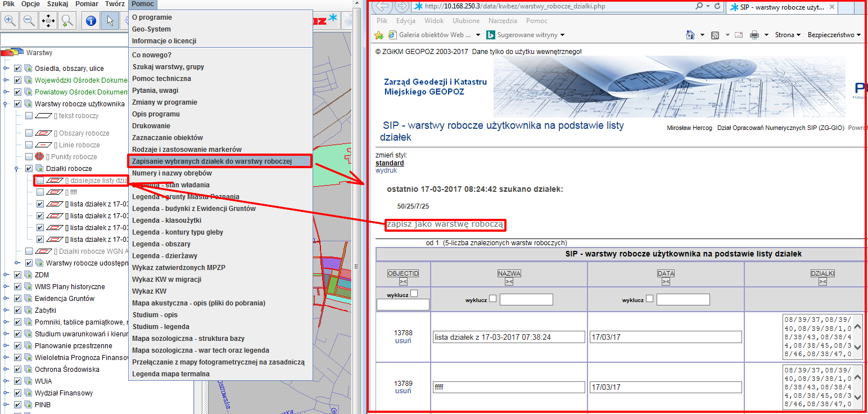Activate the pan map arrows tool

pos(48,21)
